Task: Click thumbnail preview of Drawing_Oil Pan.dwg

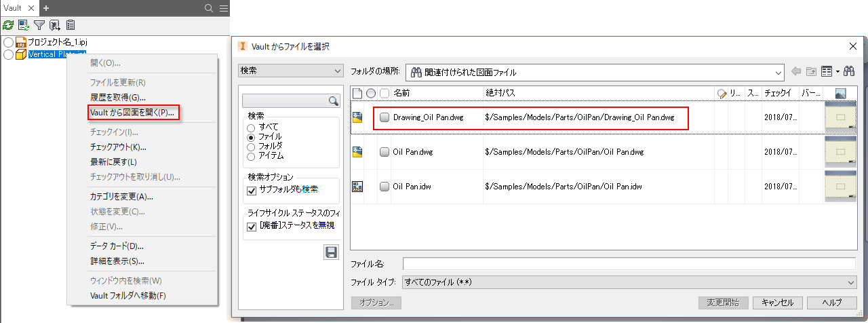Action: click(x=841, y=117)
